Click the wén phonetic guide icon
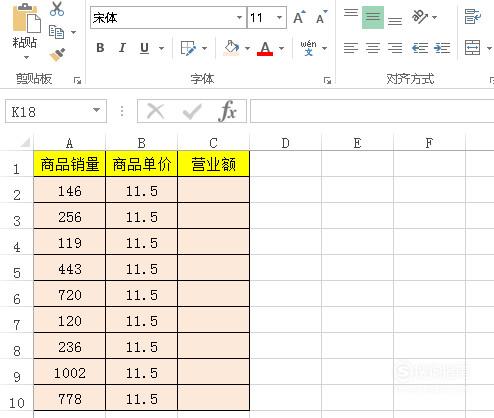 pyautogui.click(x=308, y=48)
